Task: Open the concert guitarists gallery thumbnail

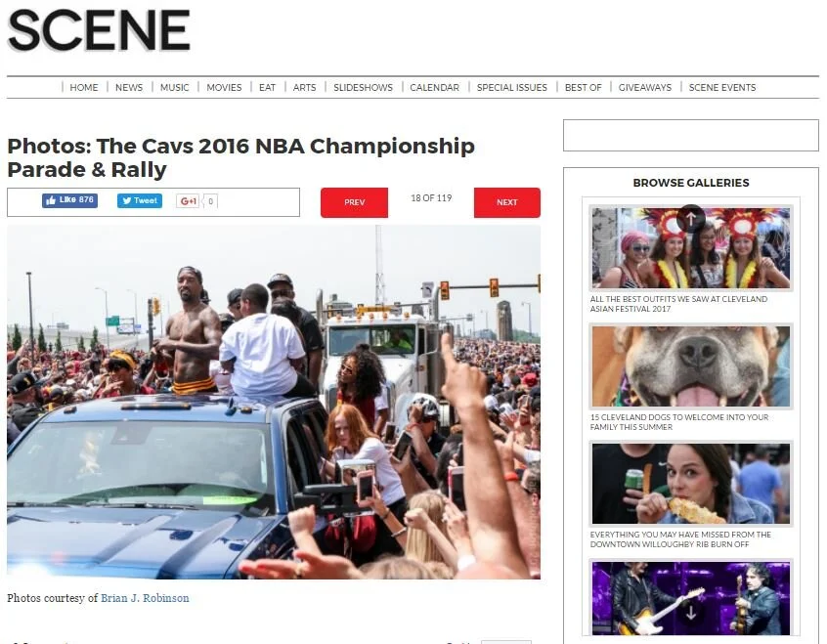Action: (x=691, y=599)
